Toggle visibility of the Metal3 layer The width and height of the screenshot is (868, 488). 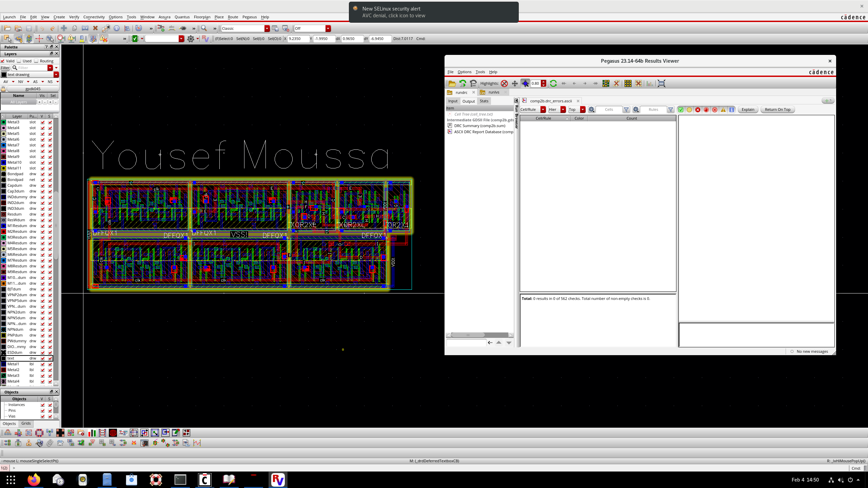42,122
